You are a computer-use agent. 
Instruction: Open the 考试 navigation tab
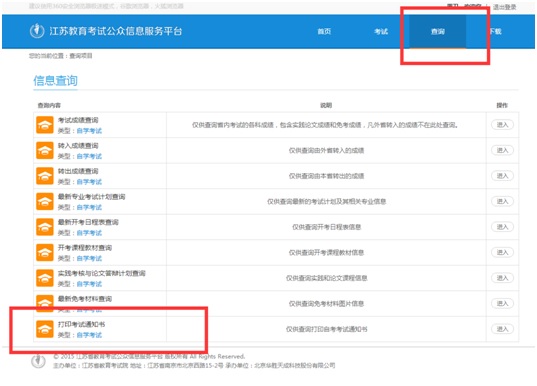click(381, 32)
